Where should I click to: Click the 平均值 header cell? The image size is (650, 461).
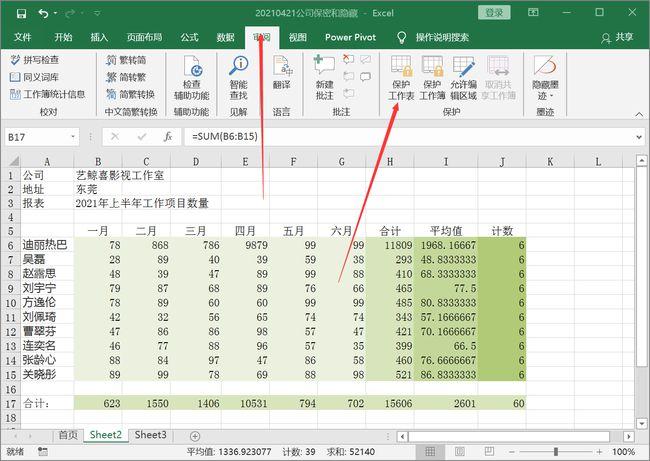coord(446,230)
